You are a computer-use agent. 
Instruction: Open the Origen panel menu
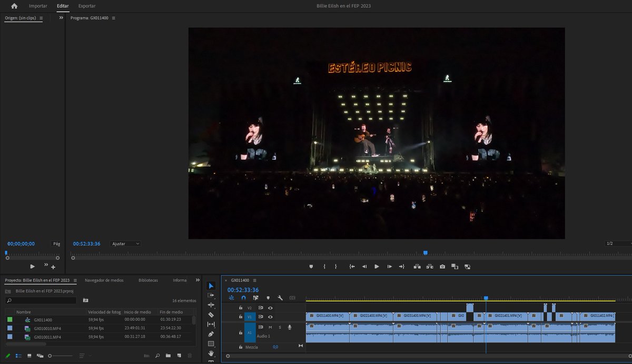[41, 18]
